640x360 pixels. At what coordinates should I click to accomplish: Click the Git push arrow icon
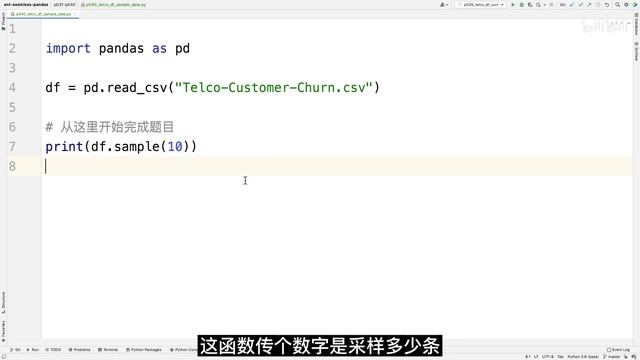[x=589, y=5]
